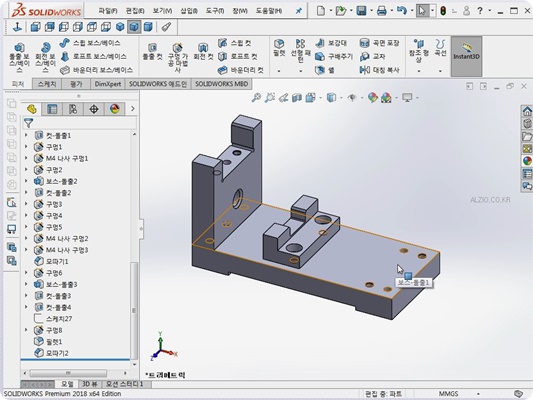Click the 회전 컷 (Revolved Cut) tool
Screen dimensions: 533x400
coord(203,52)
